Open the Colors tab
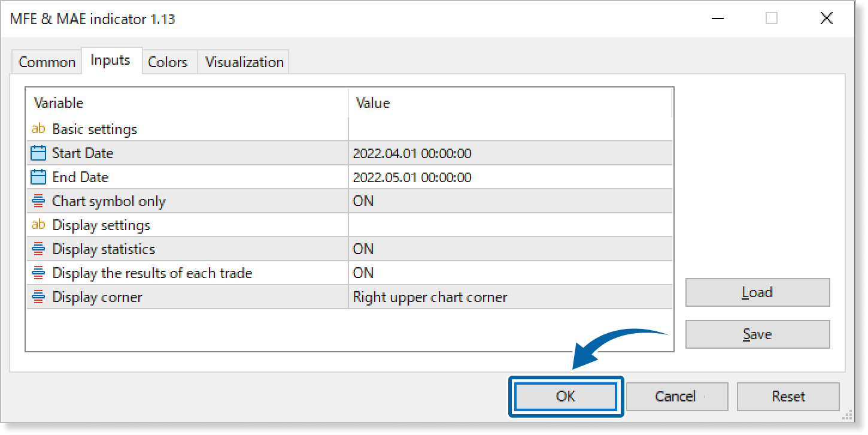868x435 pixels. (x=168, y=62)
